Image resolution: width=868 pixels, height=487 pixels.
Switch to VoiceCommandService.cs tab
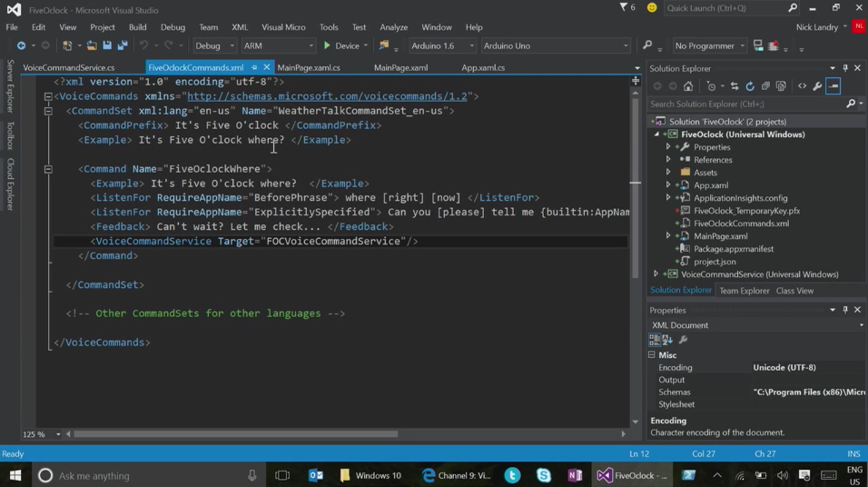[x=69, y=67]
